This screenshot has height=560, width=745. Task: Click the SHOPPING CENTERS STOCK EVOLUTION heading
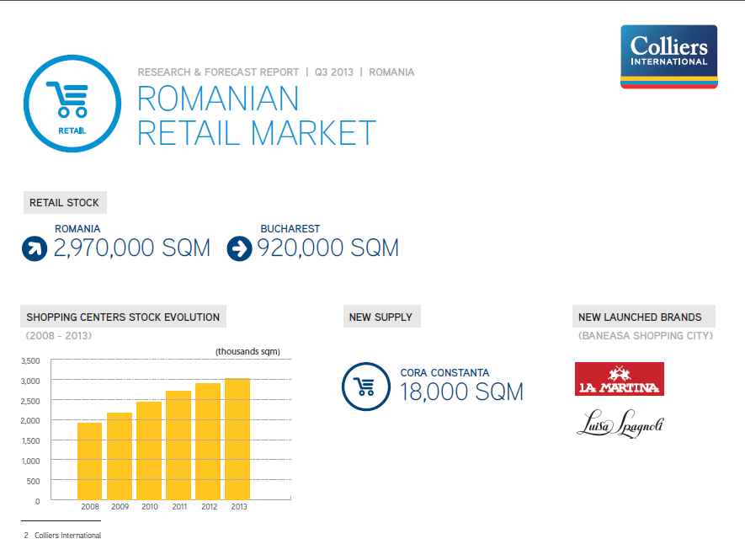123,317
